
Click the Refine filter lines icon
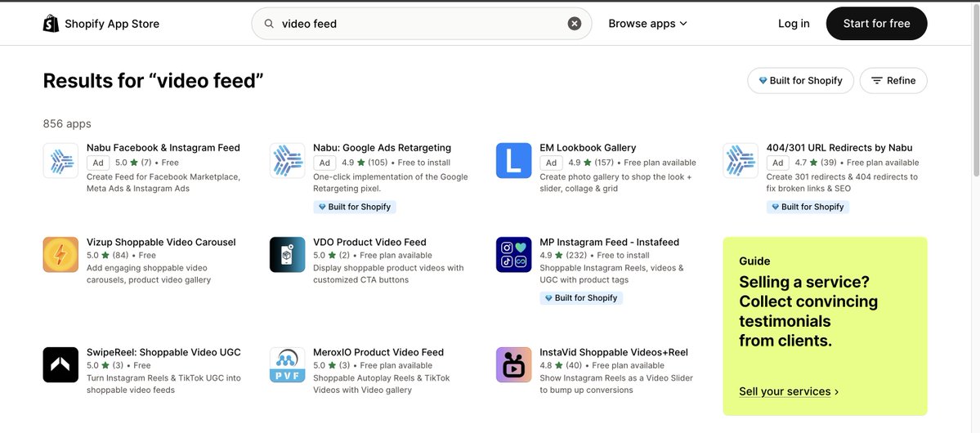(877, 81)
